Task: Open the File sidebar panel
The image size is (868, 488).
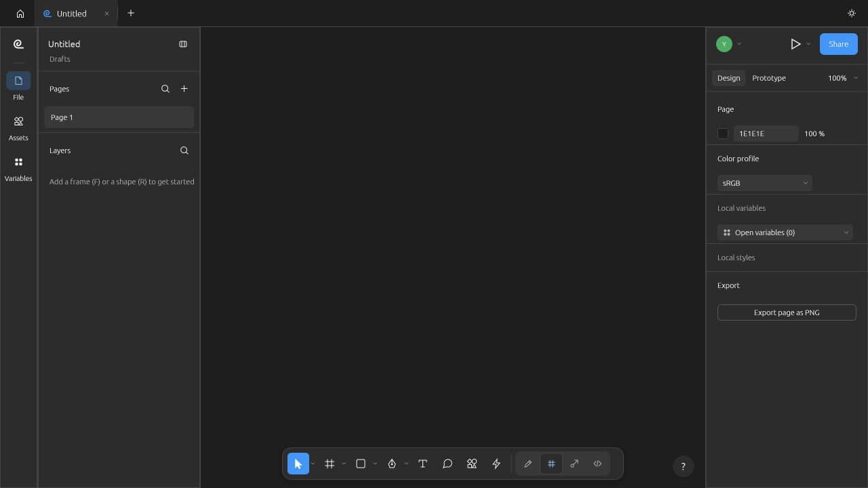Action: tap(18, 87)
